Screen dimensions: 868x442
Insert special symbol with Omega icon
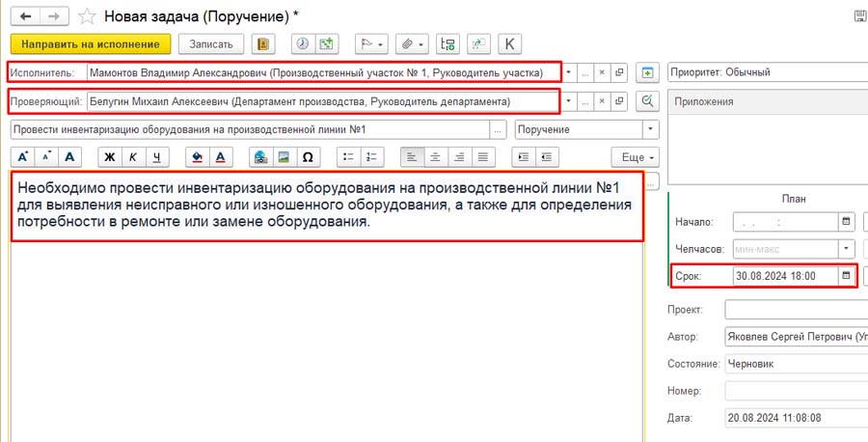tap(308, 157)
